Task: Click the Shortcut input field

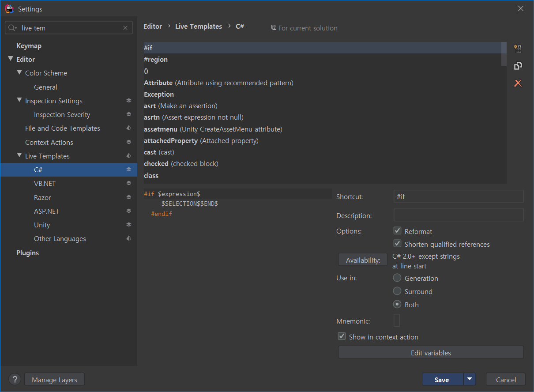Action: click(x=459, y=196)
